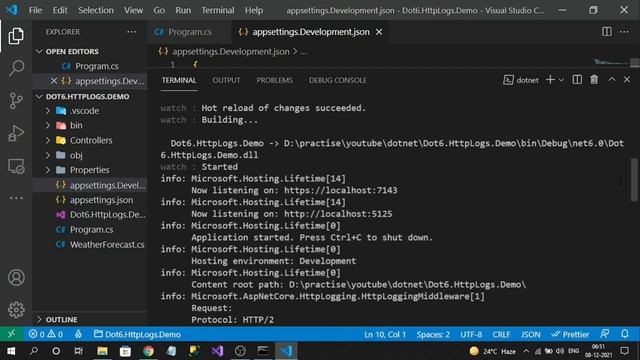Select the dotnet terminal instance
This screenshot has width=640, height=360.
coord(521,80)
